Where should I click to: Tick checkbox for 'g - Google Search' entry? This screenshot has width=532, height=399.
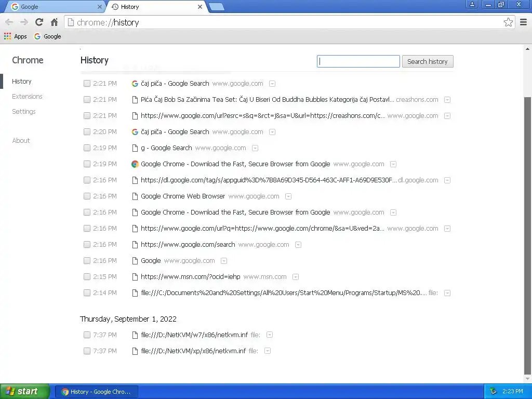point(87,148)
